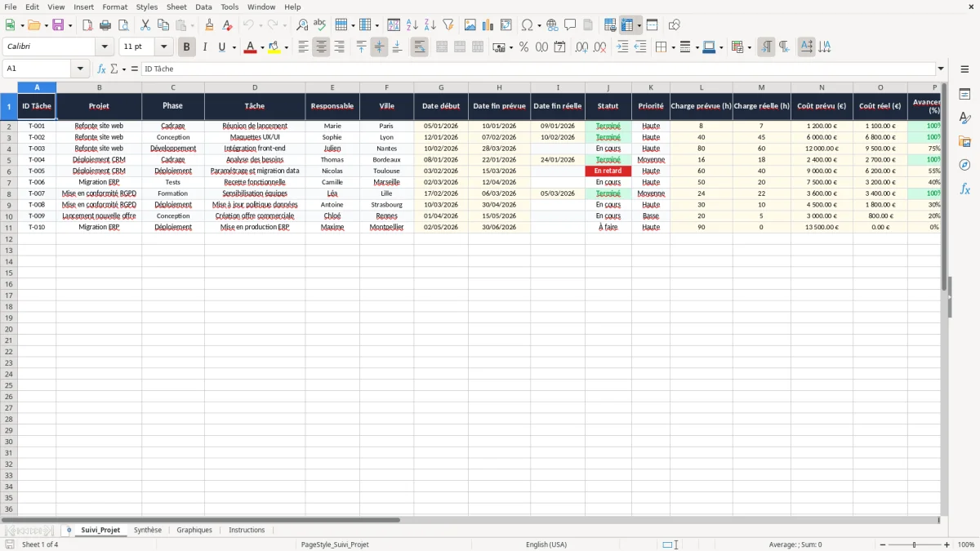Run the Spelling check icon
This screenshot has height=551, width=980.
pyautogui.click(x=320, y=25)
